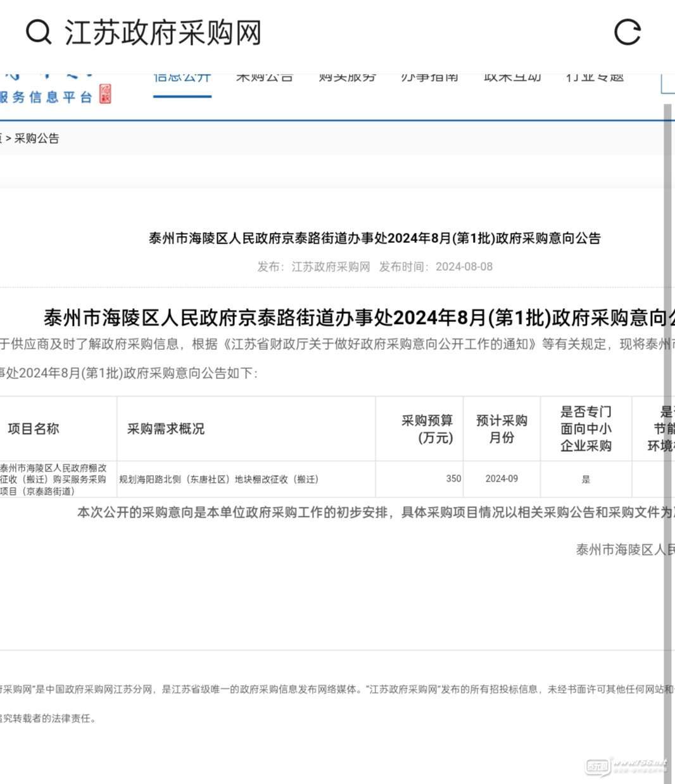
Task: Click the 采购需求概况 column header
Action: click(166, 429)
